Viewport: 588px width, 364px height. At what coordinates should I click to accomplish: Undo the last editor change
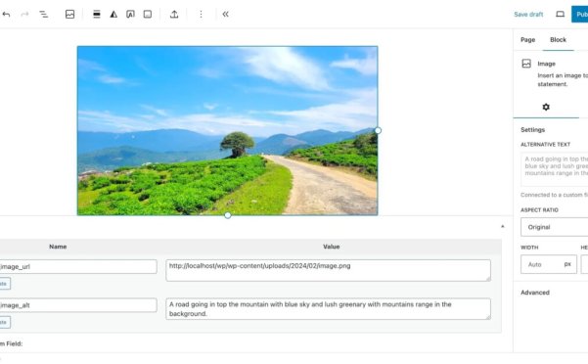point(6,15)
